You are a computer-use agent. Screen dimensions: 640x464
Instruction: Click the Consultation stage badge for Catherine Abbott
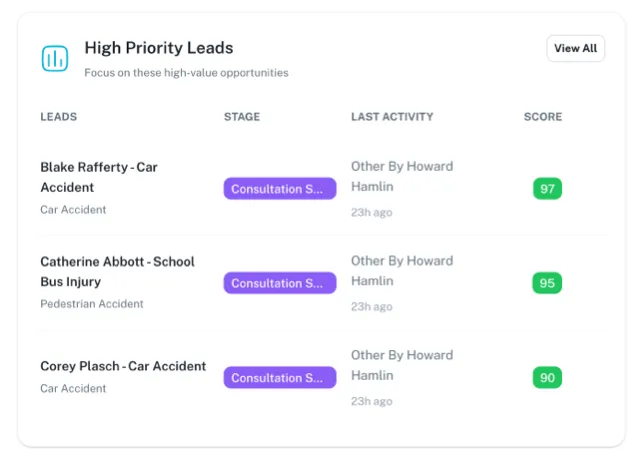[x=279, y=283]
